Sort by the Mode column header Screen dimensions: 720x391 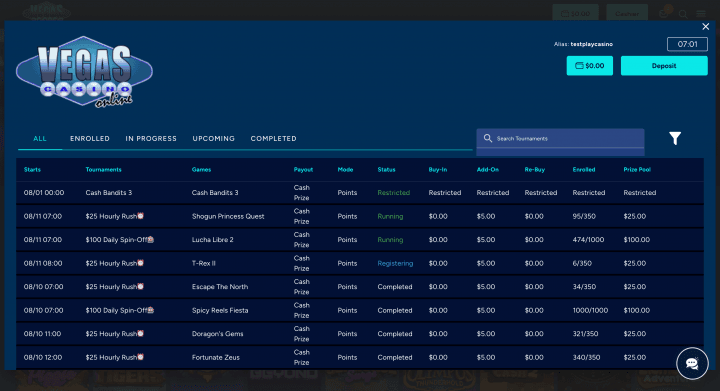345,170
